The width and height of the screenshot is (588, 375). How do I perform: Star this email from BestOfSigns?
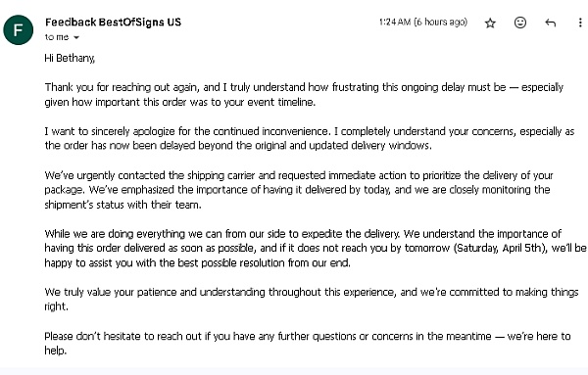tap(490, 23)
